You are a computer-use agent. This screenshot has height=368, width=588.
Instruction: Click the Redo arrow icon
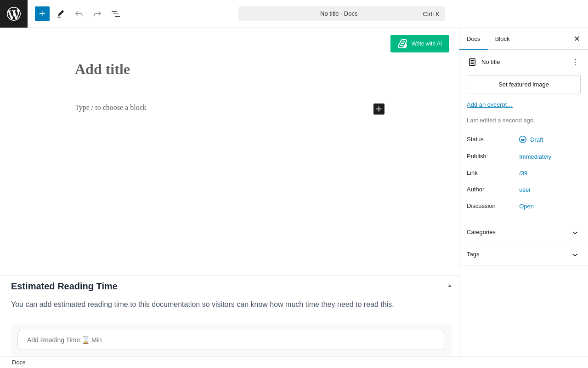point(97,14)
